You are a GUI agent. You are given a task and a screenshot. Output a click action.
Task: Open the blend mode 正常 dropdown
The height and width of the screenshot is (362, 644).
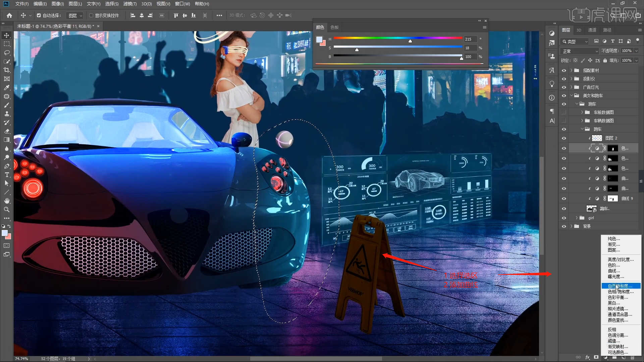pos(580,51)
